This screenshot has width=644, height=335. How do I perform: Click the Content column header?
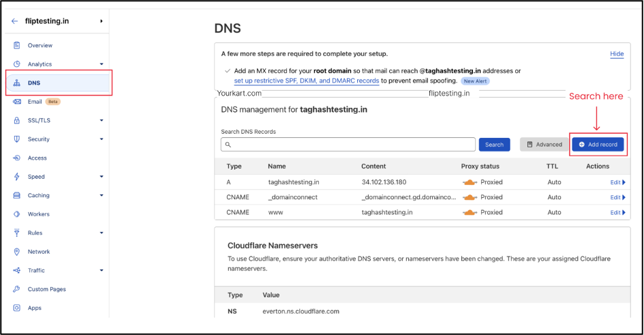[373, 166]
